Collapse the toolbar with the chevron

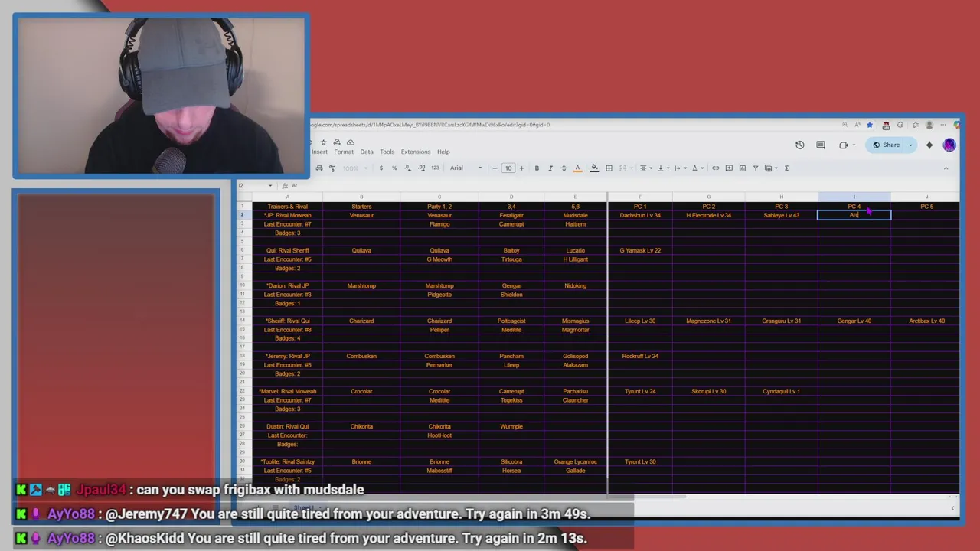pyautogui.click(x=946, y=168)
